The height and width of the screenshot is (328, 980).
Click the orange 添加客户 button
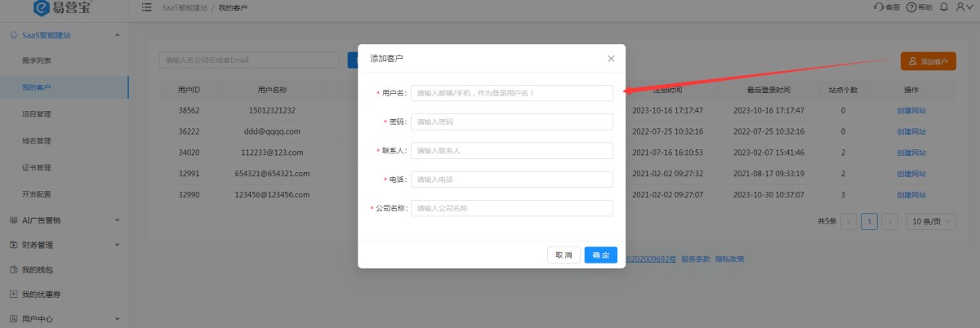click(x=928, y=61)
